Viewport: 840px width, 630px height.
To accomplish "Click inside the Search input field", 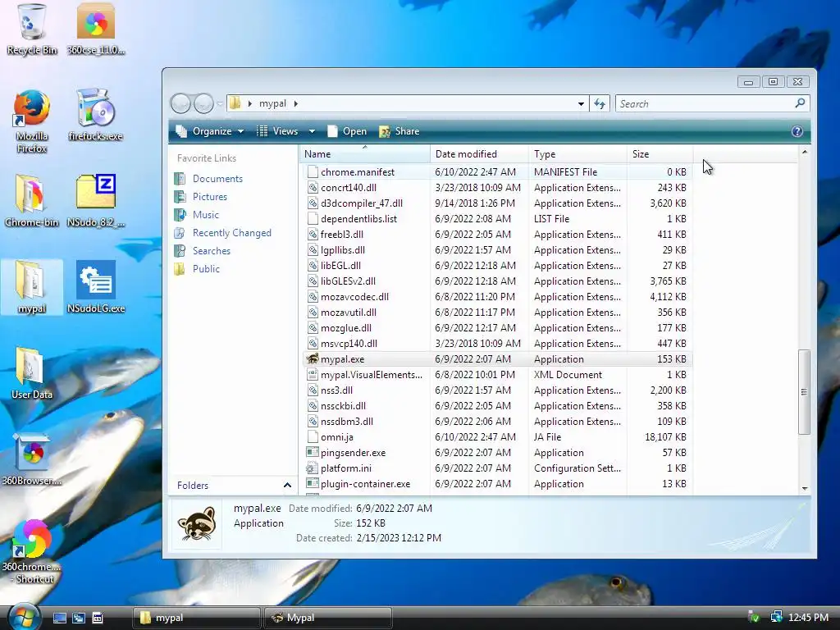I will (x=703, y=103).
